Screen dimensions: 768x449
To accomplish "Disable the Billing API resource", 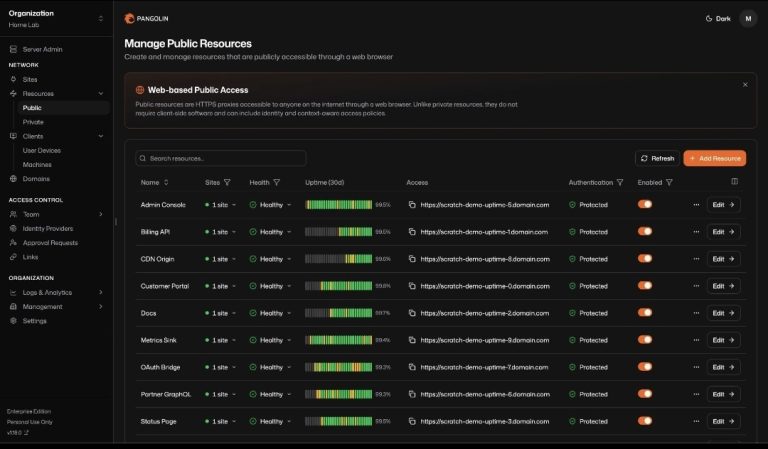I will coord(645,231).
